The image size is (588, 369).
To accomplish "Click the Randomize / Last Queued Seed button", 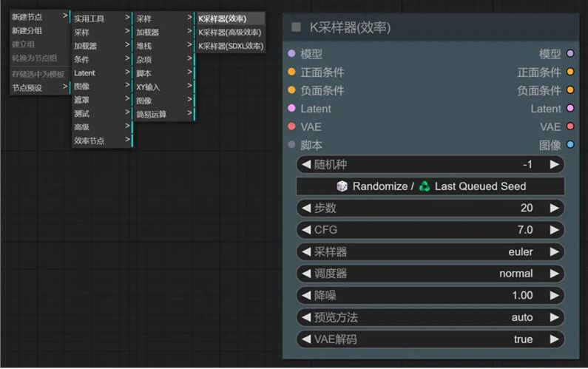I will 430,186.
